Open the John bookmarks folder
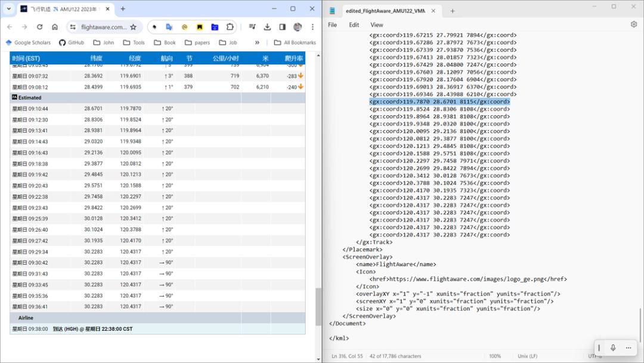This screenshot has width=644, height=363. (x=104, y=42)
